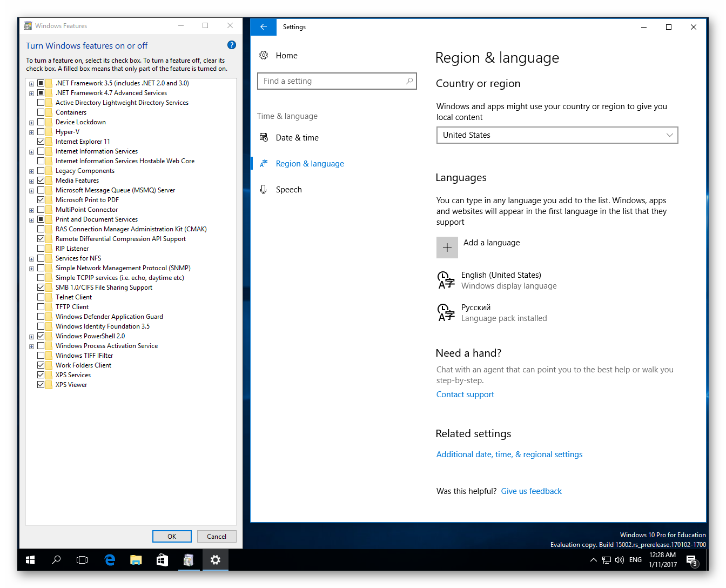Expand the Services for NFS node

point(31,259)
